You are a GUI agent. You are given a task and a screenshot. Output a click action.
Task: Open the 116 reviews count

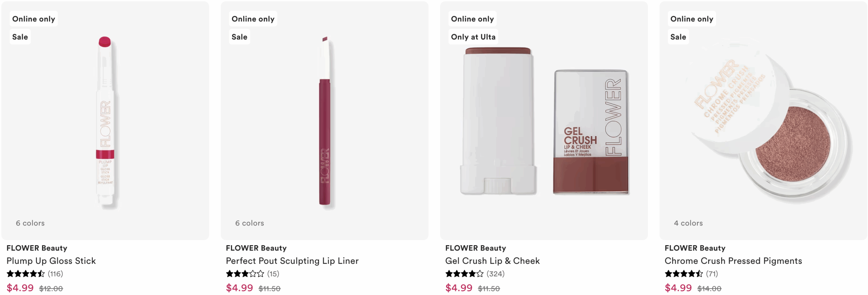pyautogui.click(x=55, y=274)
